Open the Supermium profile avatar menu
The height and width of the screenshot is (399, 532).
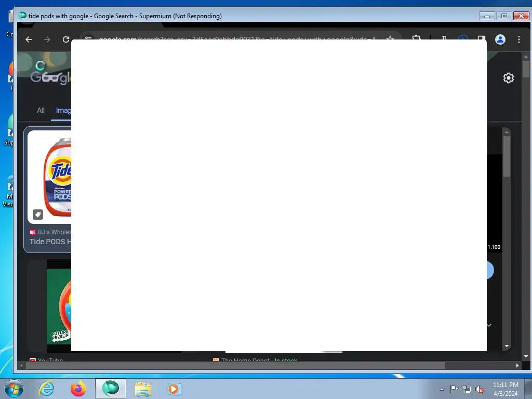coord(500,39)
